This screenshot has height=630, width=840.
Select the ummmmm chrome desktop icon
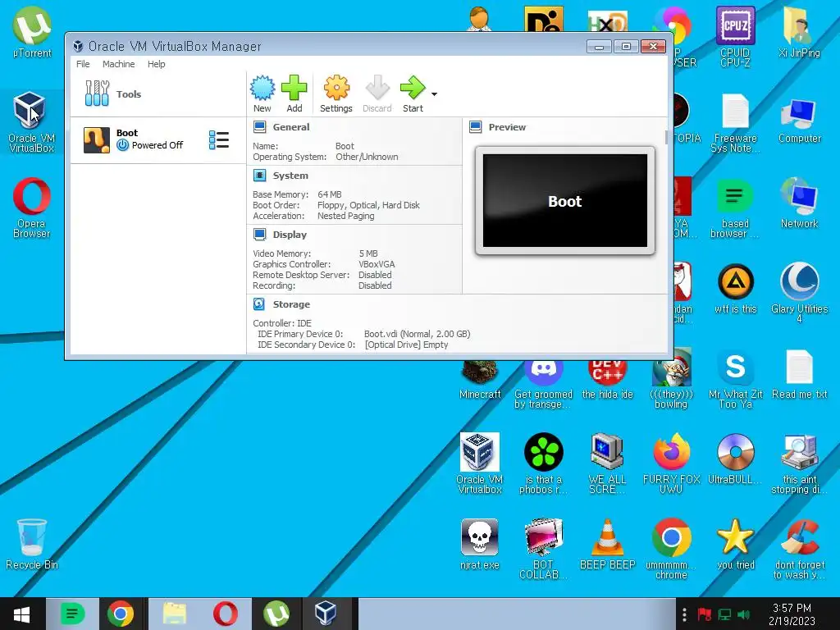(671, 549)
